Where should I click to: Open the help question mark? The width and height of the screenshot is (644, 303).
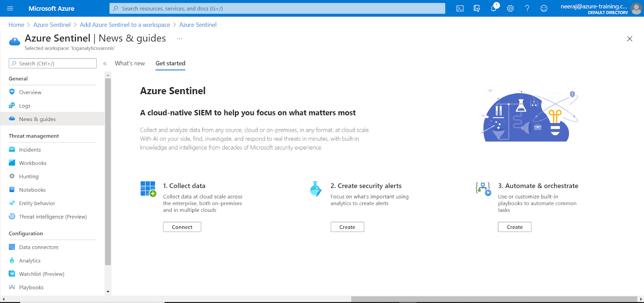coord(527,8)
